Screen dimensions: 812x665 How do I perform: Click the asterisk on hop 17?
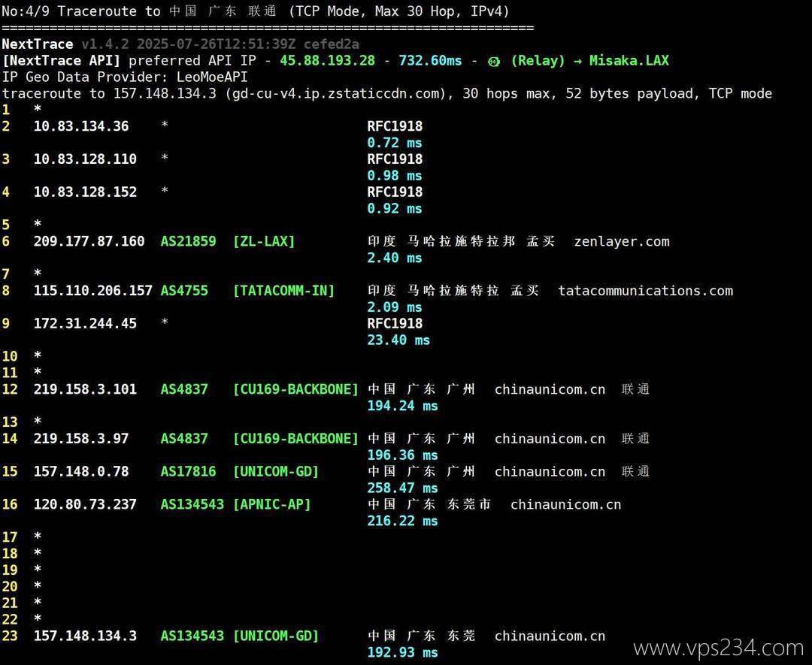click(x=38, y=537)
